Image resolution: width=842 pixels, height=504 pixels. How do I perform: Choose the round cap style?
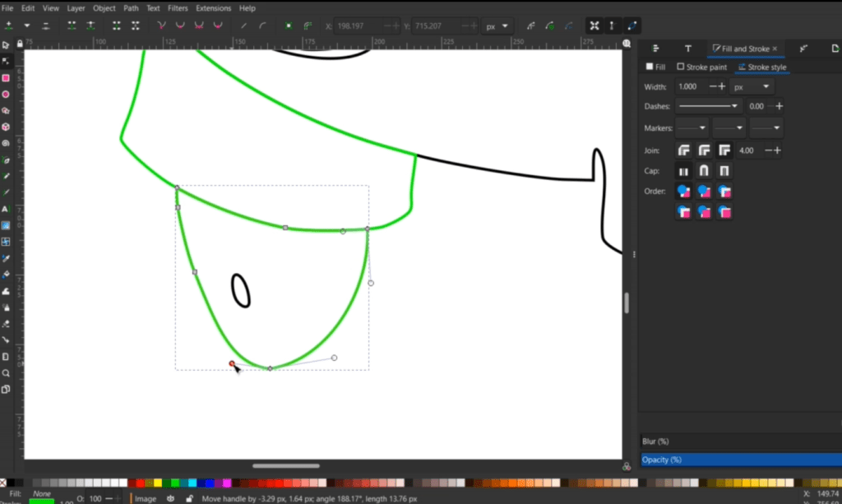[704, 171]
